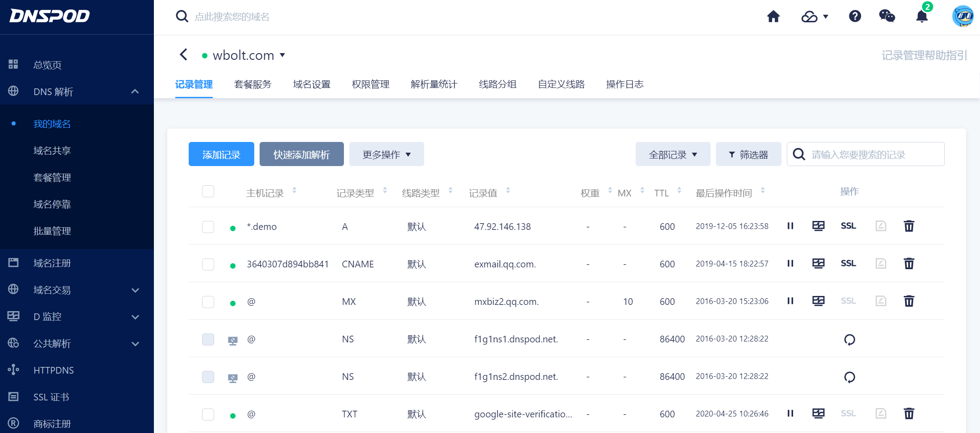Open the 记录管理帮助指引 link
Viewport: 980px width, 433px height.
(x=924, y=55)
